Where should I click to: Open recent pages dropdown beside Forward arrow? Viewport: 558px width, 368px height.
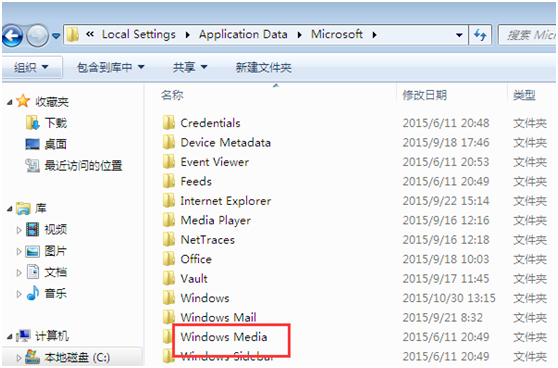coord(56,36)
